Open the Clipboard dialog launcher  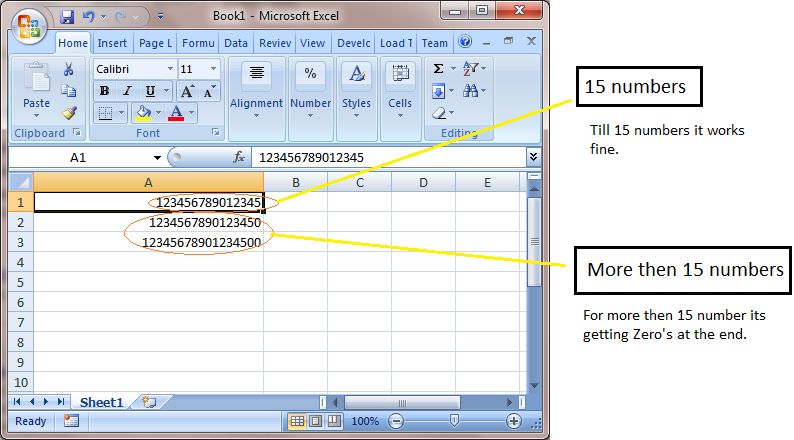click(76, 132)
